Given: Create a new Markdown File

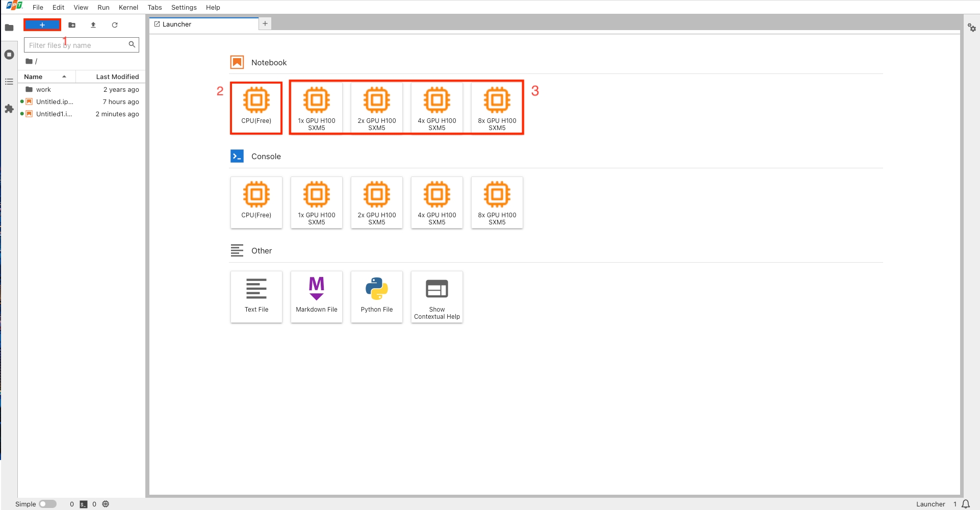Looking at the screenshot, I should (316, 296).
